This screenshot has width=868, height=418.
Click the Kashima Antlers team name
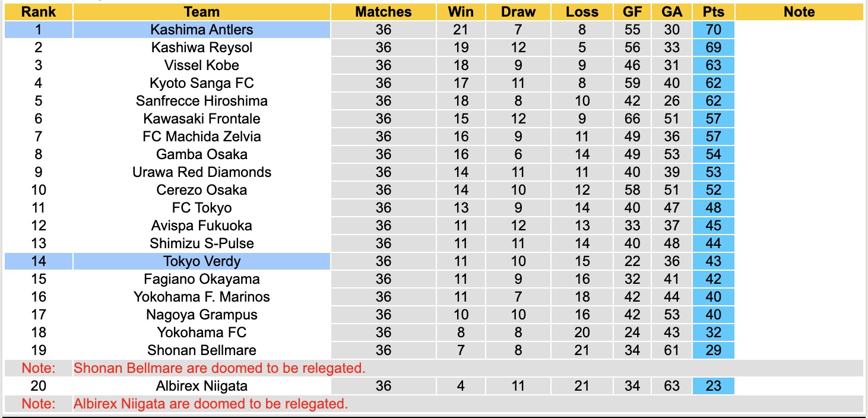coord(201,30)
